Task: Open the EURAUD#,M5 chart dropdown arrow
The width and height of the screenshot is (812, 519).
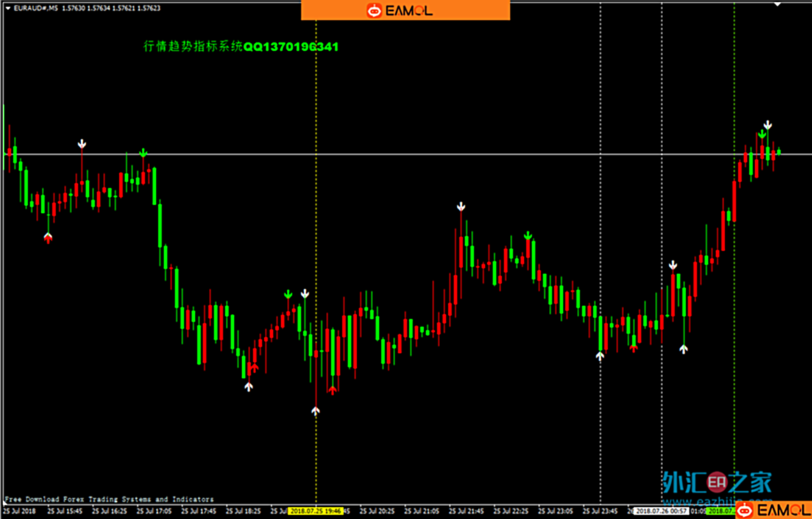Action: [8, 9]
